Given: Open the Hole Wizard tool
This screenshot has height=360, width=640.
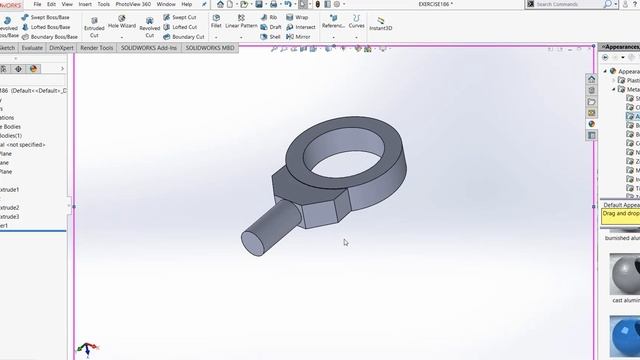Looking at the screenshot, I should point(122,22).
